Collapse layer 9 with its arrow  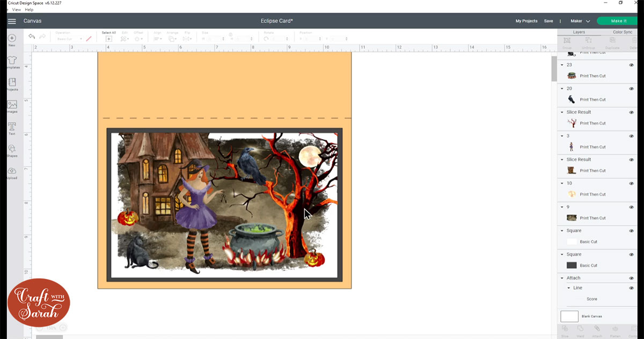pyautogui.click(x=562, y=207)
